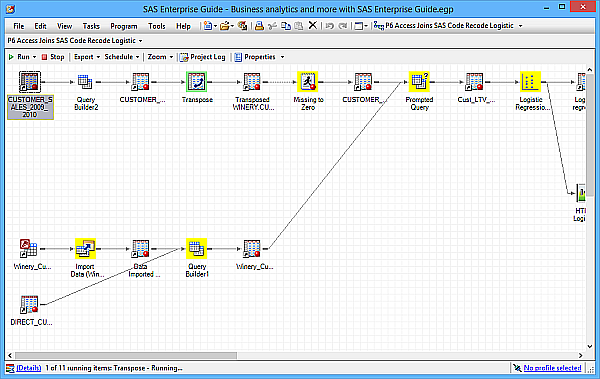600x379 pixels.
Task: Open the Tools menu
Action: pyautogui.click(x=157, y=26)
